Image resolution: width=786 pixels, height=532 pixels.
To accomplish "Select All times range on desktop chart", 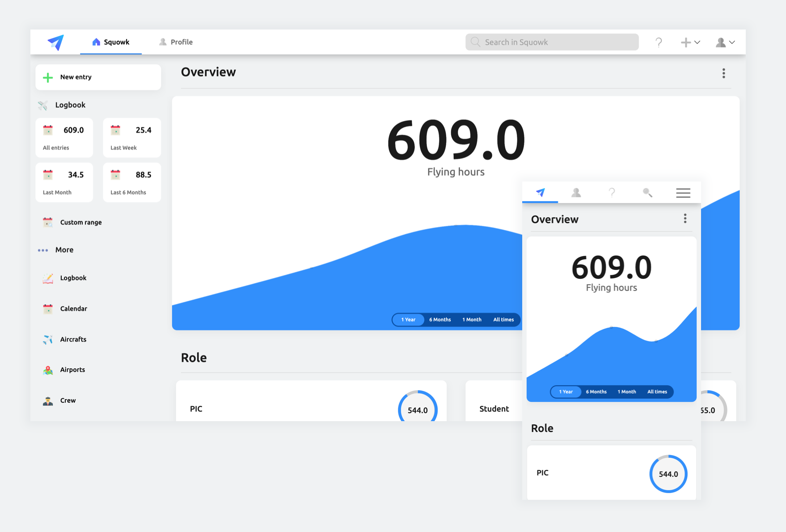I will (503, 320).
